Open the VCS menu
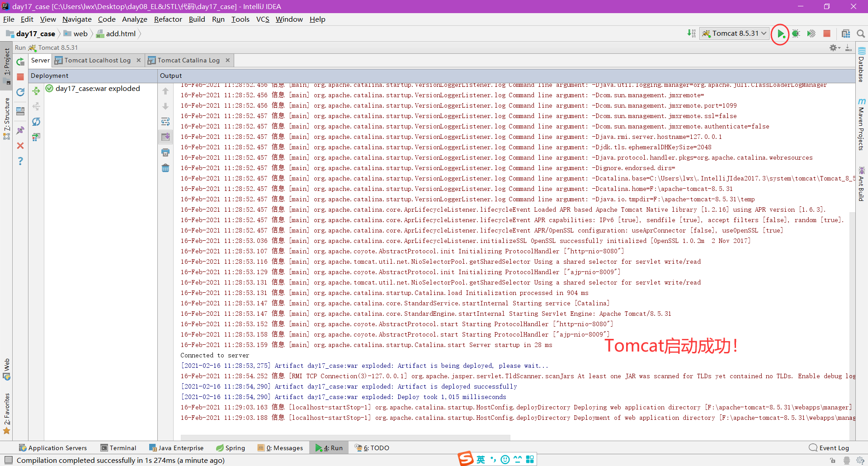Image resolution: width=868 pixels, height=466 pixels. (x=263, y=19)
